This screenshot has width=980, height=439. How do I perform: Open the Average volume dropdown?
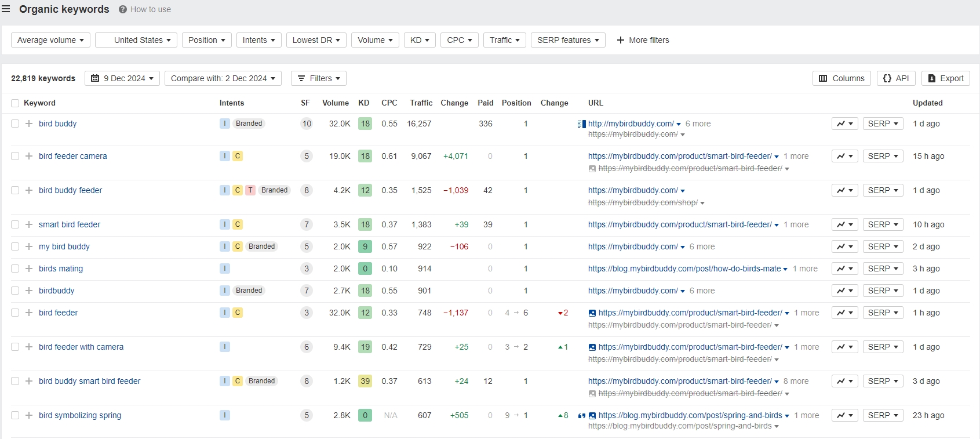[50, 40]
